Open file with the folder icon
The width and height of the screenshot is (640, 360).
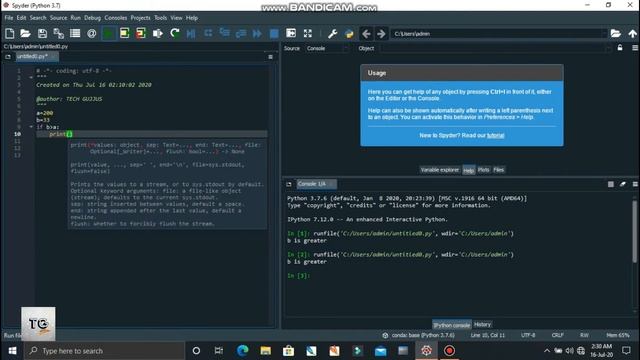tap(25, 33)
